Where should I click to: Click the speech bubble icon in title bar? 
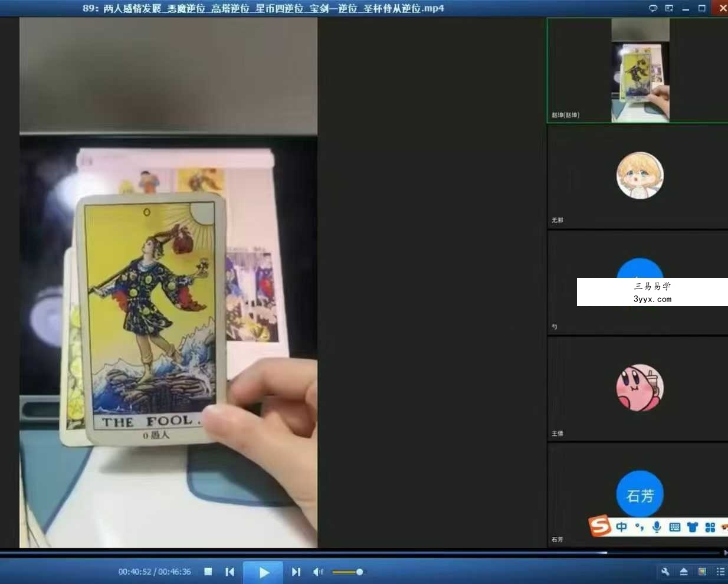tap(653, 8)
